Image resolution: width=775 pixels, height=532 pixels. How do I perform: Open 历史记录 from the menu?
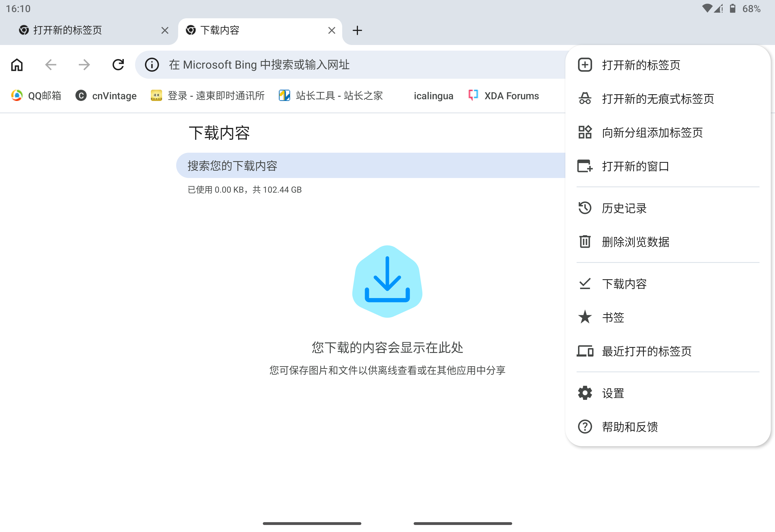(x=668, y=208)
